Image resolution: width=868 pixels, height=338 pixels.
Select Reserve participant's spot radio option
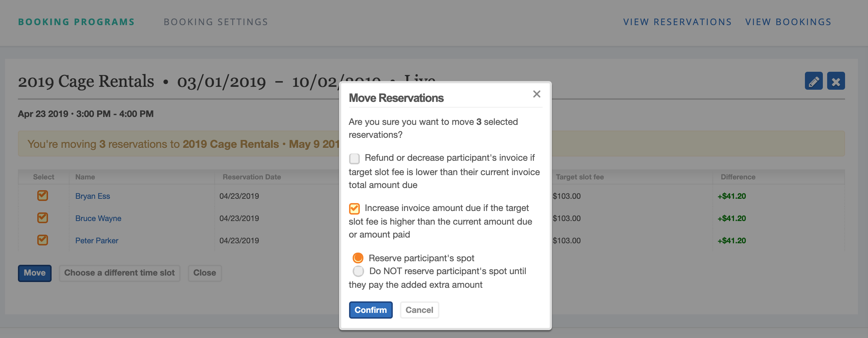point(358,258)
